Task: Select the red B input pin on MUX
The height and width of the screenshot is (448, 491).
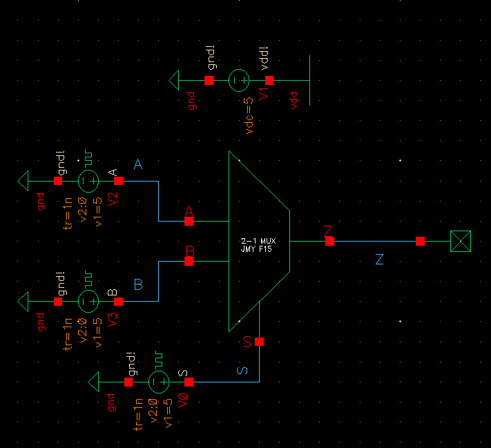Action: (189, 262)
